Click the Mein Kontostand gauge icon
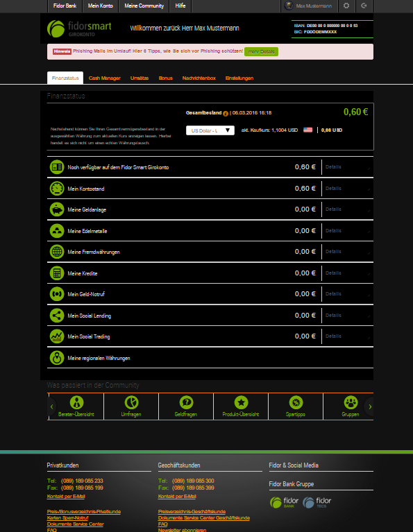413x532 pixels. 57,189
